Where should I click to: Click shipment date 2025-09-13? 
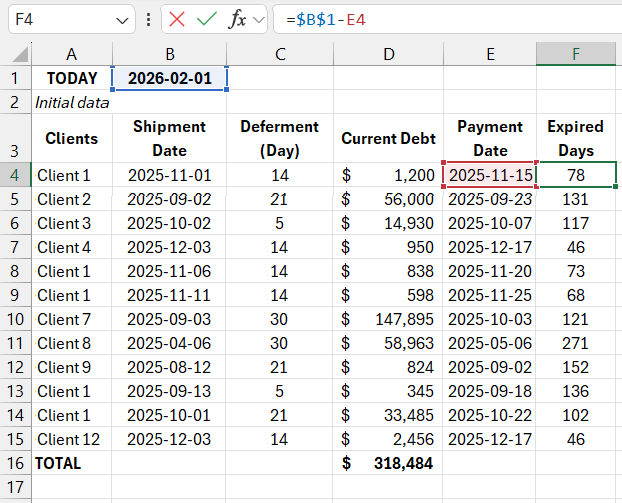169,391
